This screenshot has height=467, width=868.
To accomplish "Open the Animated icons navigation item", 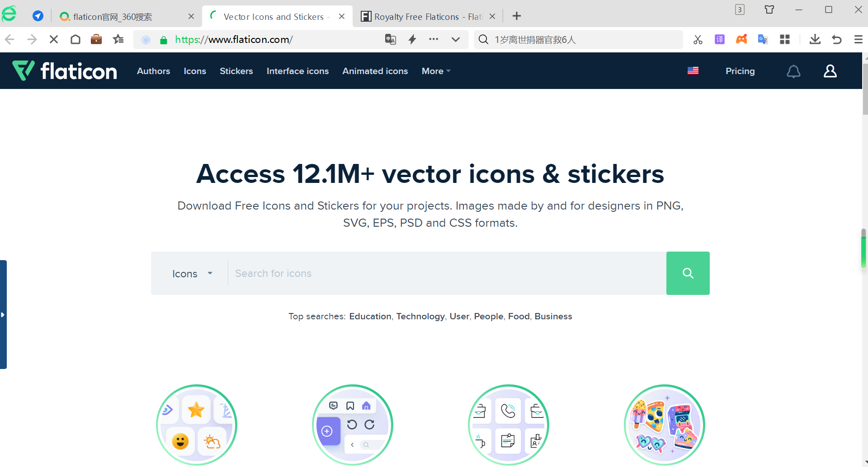I will 375,71.
